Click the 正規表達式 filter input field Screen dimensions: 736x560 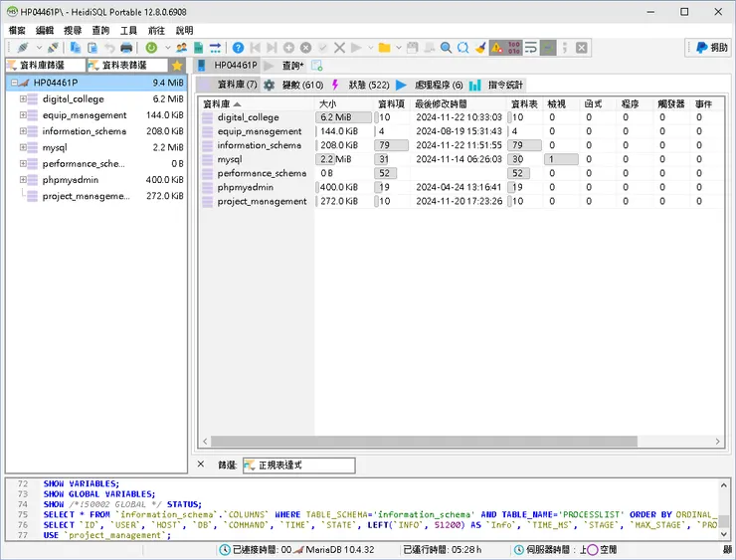tap(298, 466)
